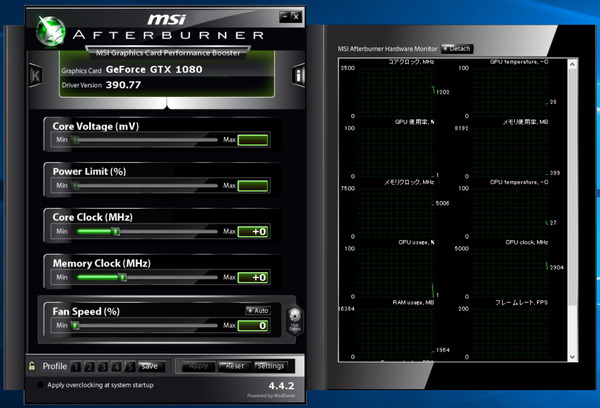The height and width of the screenshot is (408, 600).
Task: Click the Fan Speed slider handle
Action: click(x=76, y=325)
